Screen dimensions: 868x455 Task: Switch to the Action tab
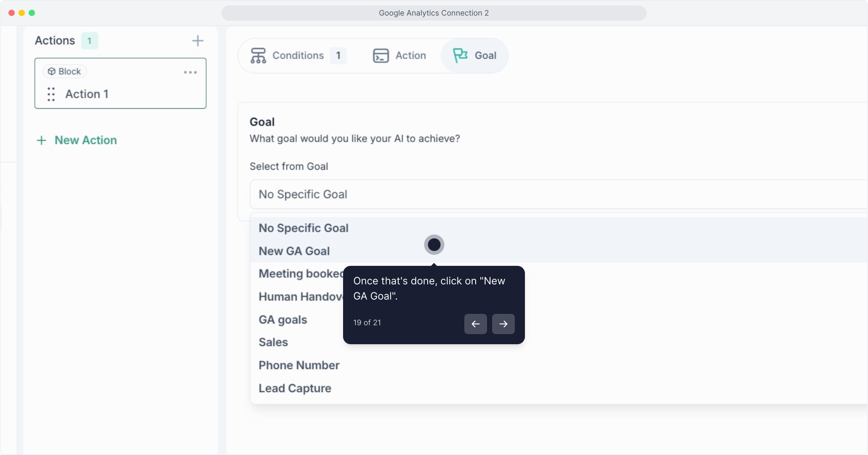[410, 56]
